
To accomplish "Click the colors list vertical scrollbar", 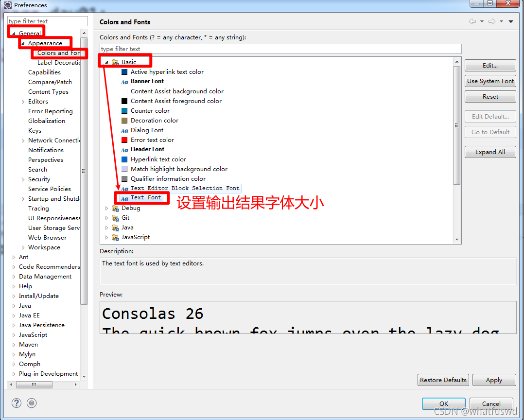I will coord(457,125).
